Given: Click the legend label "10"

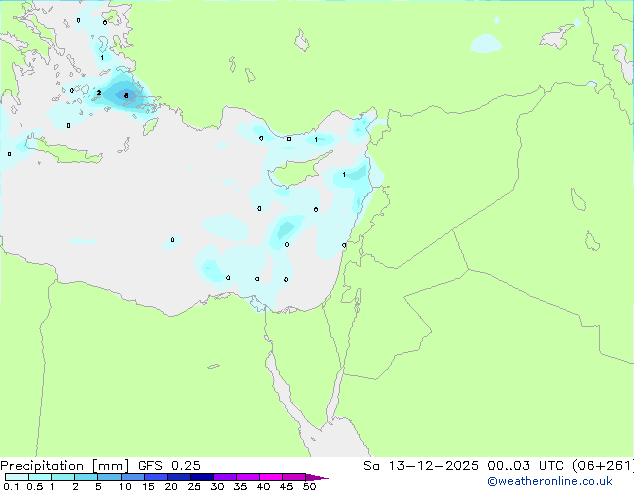Looking at the screenshot, I should [125, 486].
